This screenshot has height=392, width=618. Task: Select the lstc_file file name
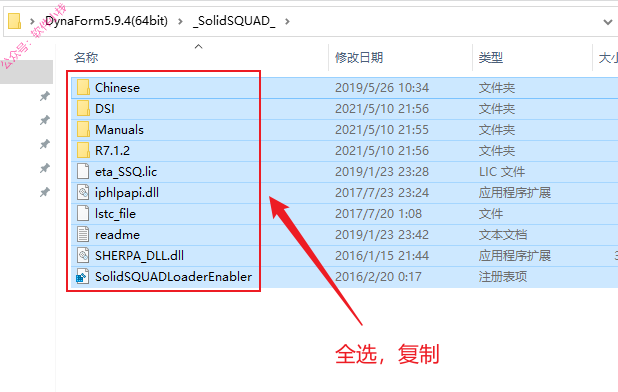[115, 213]
